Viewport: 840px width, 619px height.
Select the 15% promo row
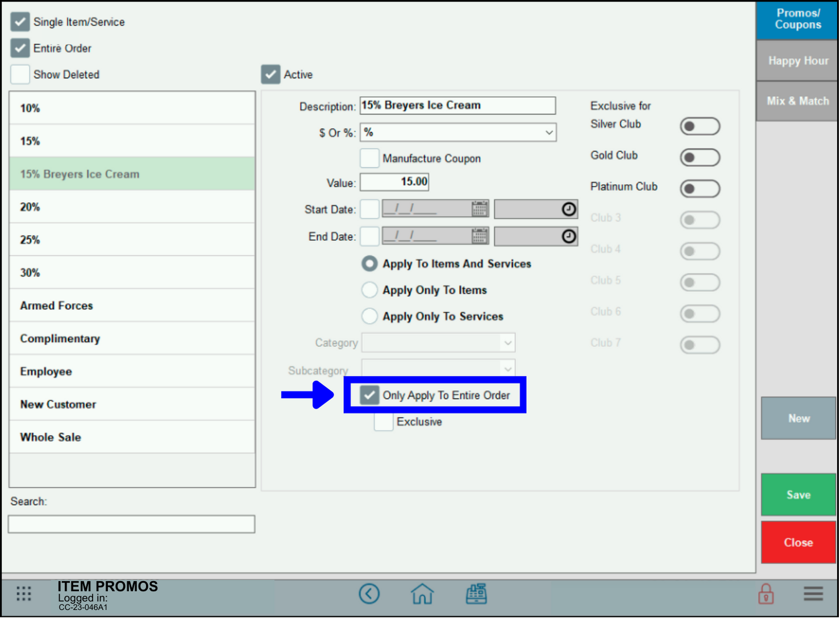click(132, 141)
